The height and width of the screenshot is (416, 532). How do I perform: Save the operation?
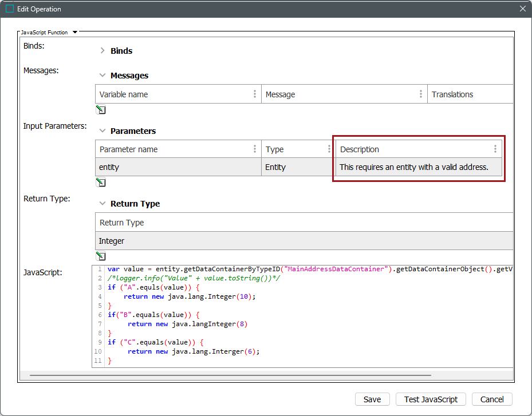[372, 399]
